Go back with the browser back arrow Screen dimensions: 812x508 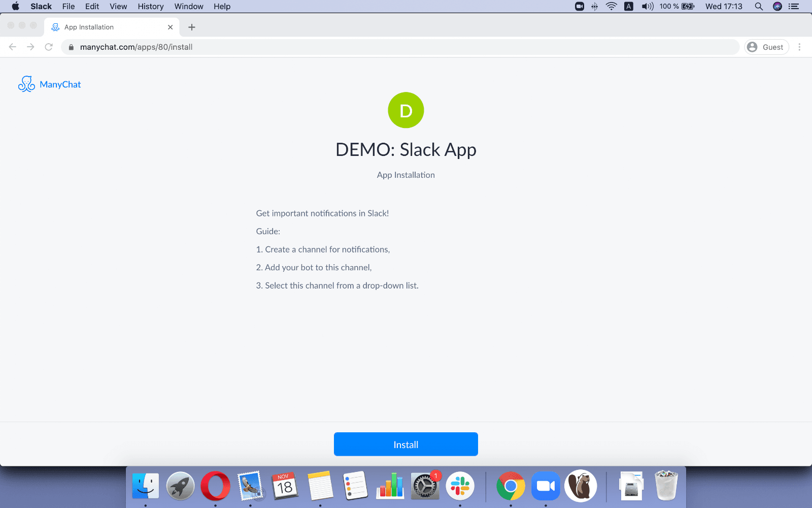pyautogui.click(x=13, y=47)
